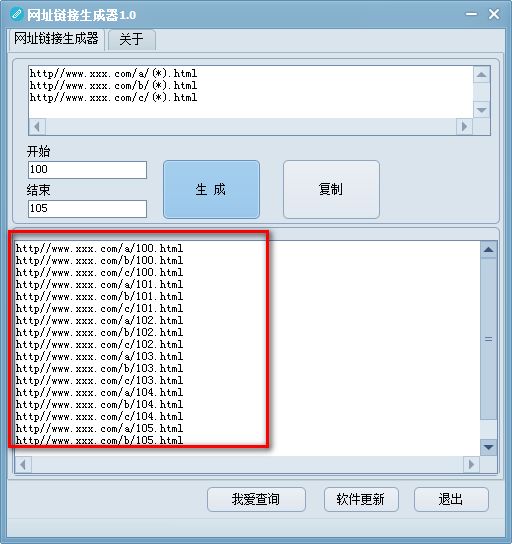
Task: Click up arrow of template box scrollbar
Action: click(x=481, y=75)
